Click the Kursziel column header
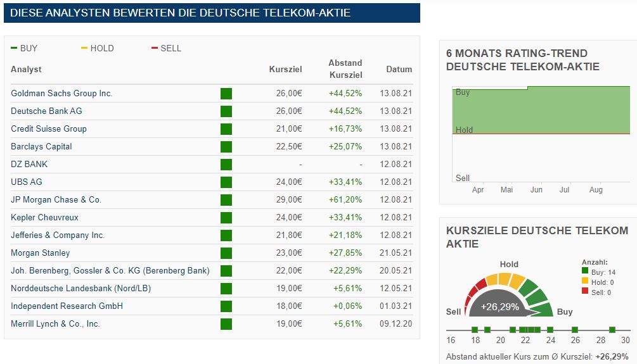The height and width of the screenshot is (364, 637). tap(285, 70)
